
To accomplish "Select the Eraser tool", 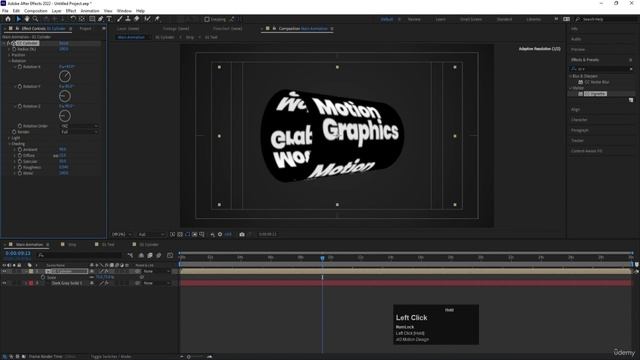I will pyautogui.click(x=137, y=19).
